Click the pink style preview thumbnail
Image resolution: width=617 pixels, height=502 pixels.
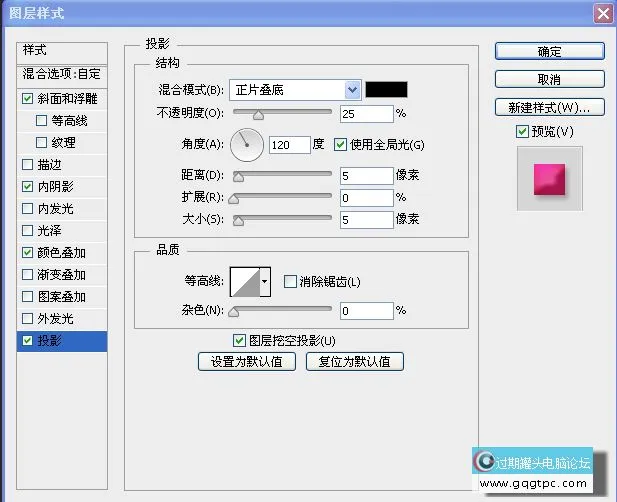pos(549,178)
